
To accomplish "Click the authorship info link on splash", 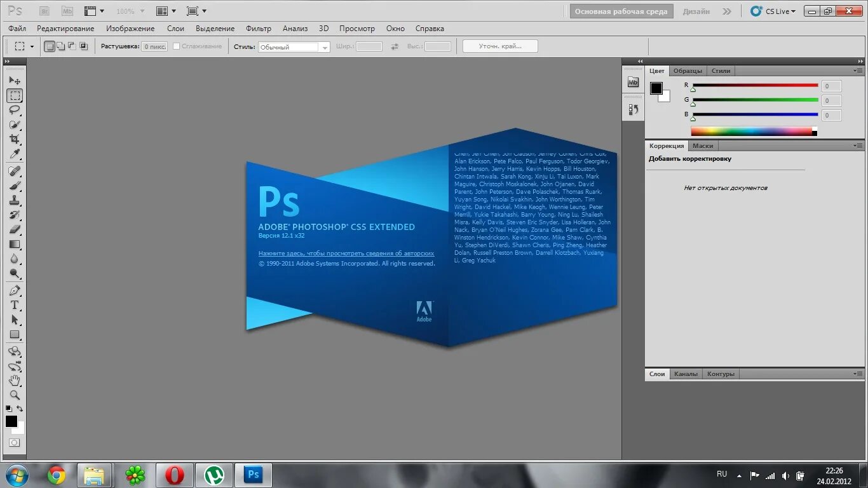I will (346, 253).
